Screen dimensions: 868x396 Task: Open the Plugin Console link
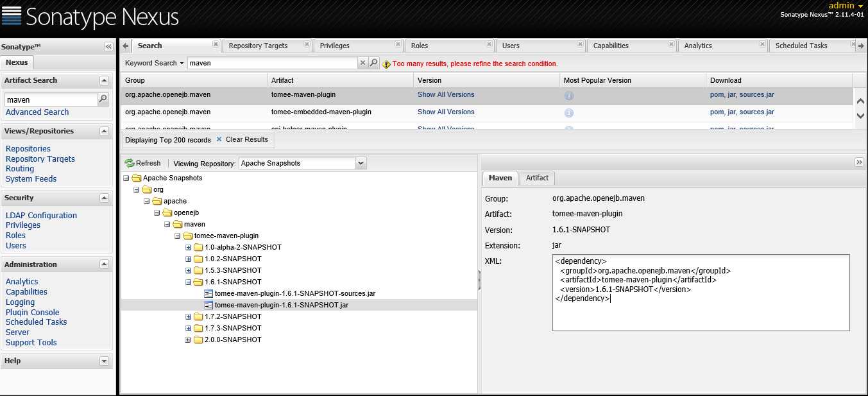pyautogui.click(x=33, y=312)
